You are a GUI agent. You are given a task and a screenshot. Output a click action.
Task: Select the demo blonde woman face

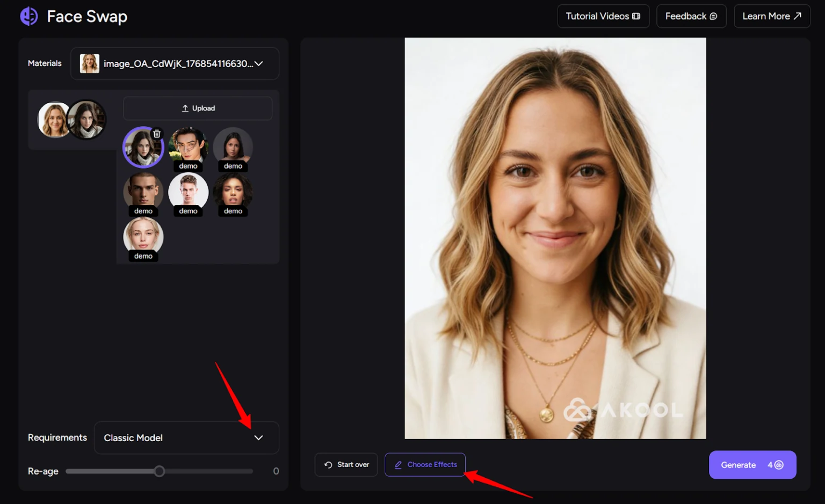pyautogui.click(x=143, y=236)
